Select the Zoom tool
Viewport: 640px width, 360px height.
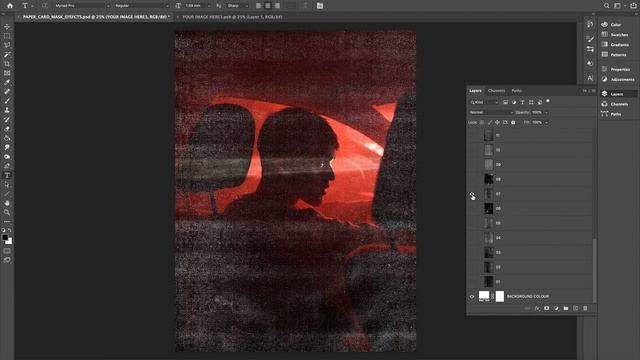(x=7, y=212)
